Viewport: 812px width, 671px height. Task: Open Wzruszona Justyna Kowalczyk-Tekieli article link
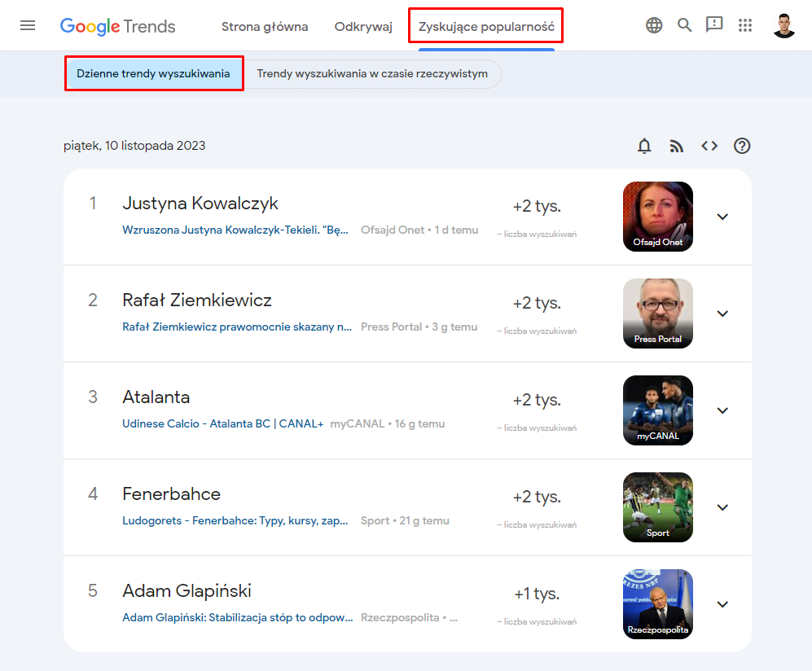(x=235, y=230)
